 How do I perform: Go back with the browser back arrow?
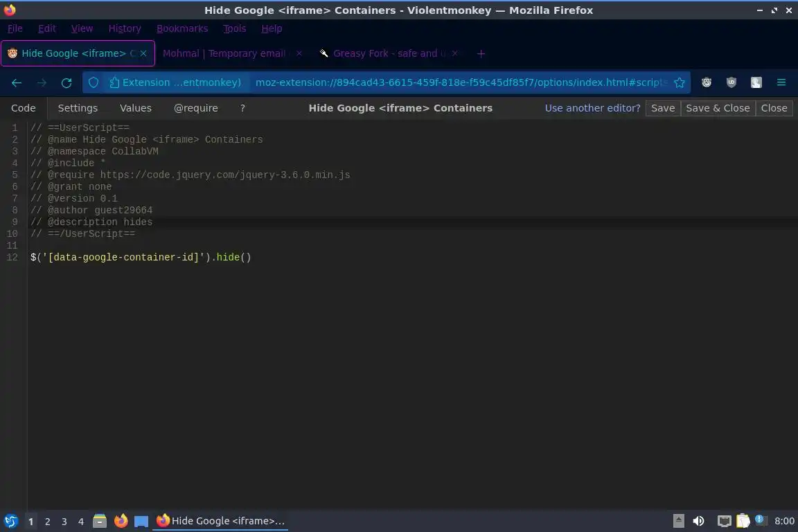(x=17, y=82)
